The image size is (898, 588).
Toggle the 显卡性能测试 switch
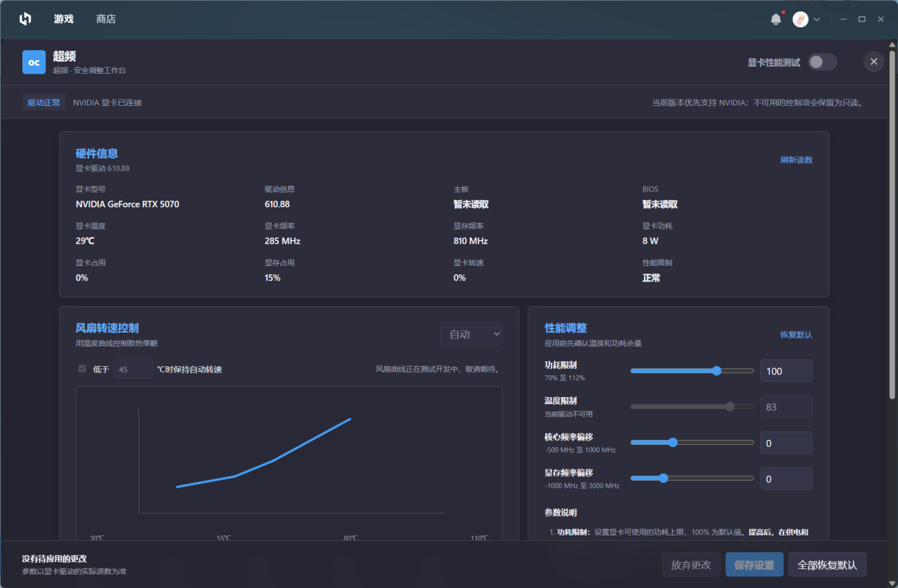[822, 62]
